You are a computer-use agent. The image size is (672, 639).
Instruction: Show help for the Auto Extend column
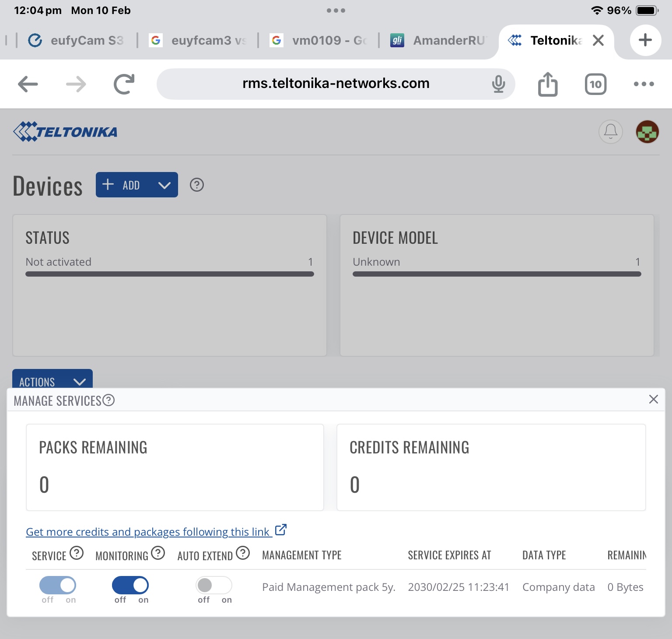pyautogui.click(x=243, y=553)
